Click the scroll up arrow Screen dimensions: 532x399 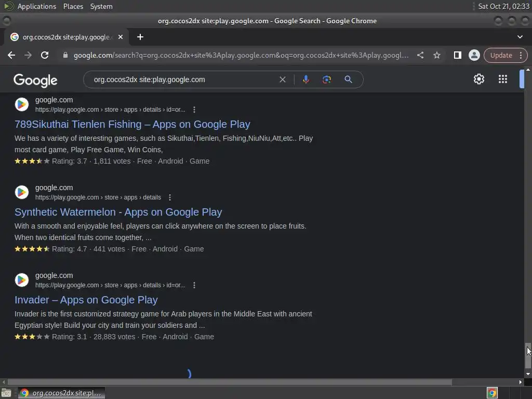coord(528,70)
